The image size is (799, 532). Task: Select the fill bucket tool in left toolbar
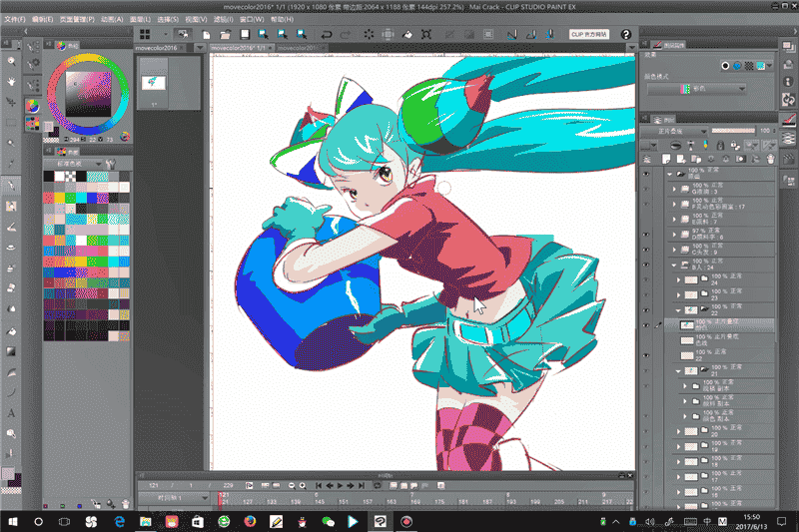[x=11, y=331]
